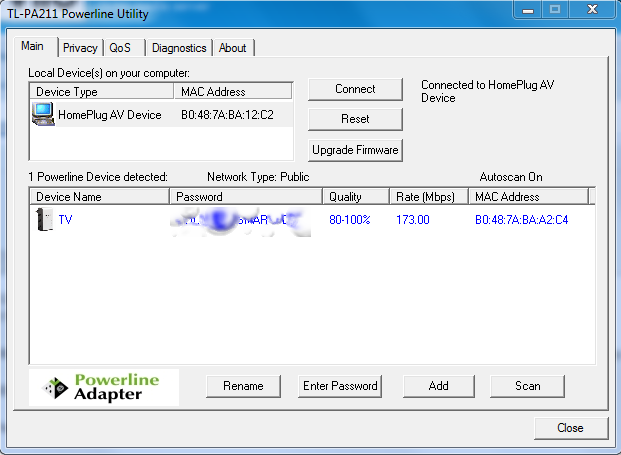Click the Rename button
Image resolution: width=621 pixels, height=455 pixels.
pyautogui.click(x=243, y=386)
